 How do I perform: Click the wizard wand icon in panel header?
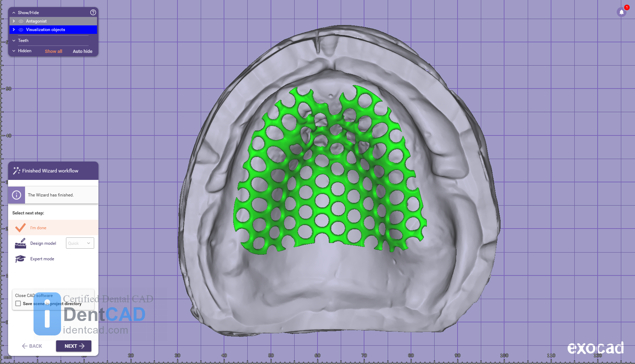coord(16,171)
